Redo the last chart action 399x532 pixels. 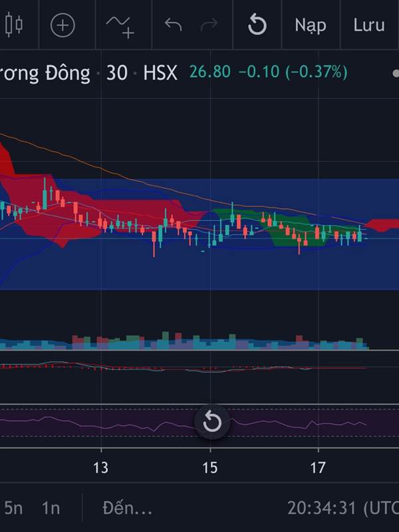click(x=209, y=25)
